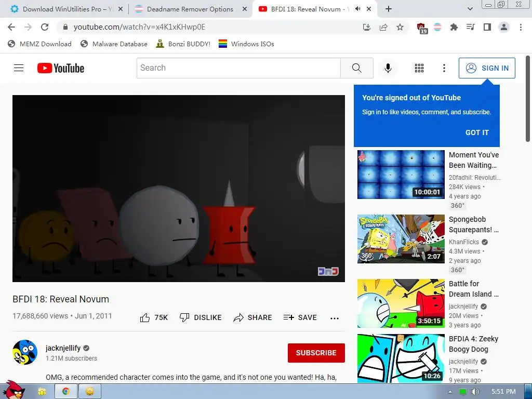Go back to previous page
This screenshot has height=399, width=532.
click(x=11, y=27)
